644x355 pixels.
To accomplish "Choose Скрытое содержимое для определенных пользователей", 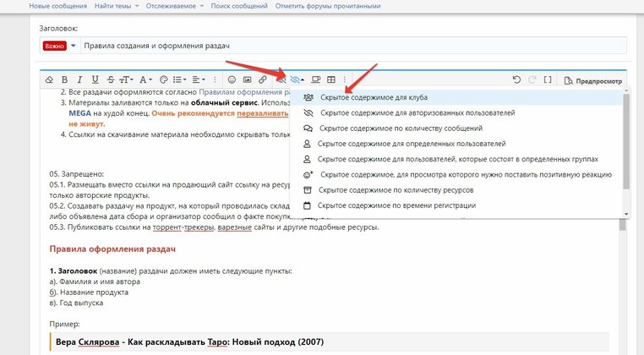I will point(456,144).
